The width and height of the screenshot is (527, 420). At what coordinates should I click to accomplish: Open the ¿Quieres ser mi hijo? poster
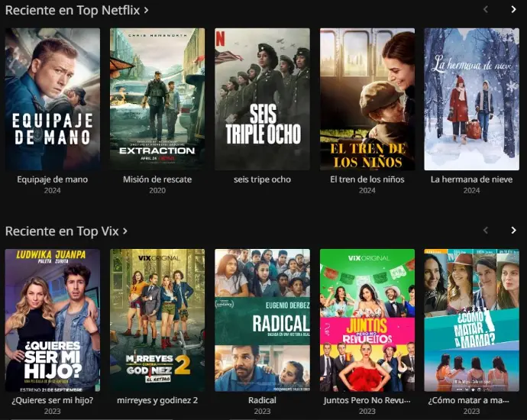coord(53,320)
